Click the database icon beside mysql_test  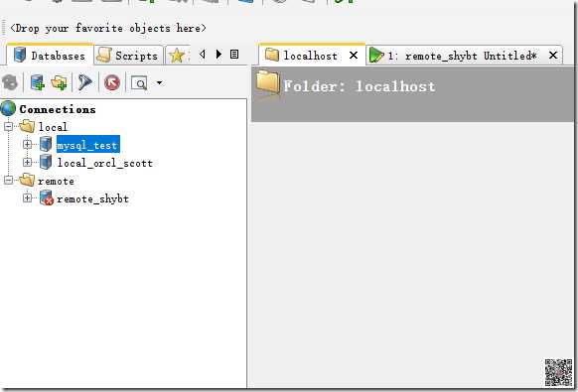pyautogui.click(x=46, y=144)
